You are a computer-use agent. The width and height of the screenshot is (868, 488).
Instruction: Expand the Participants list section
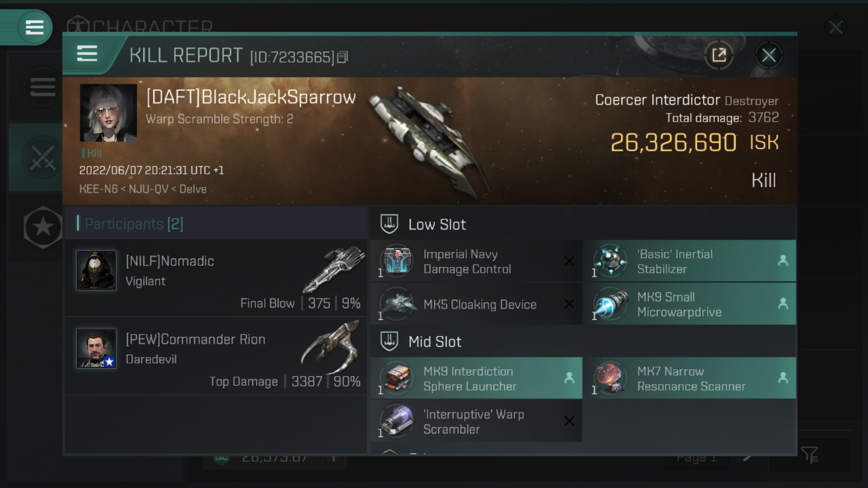point(133,224)
